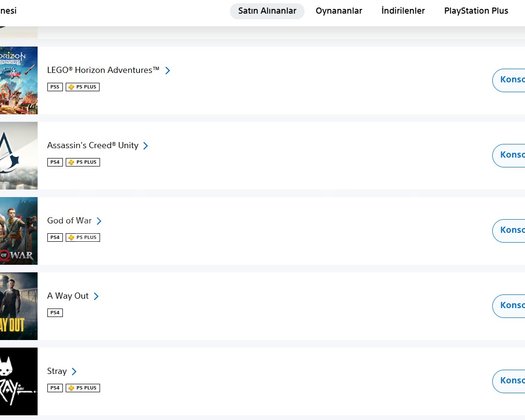Expand God of War chevron arrow
Image resolution: width=525 pixels, height=420 pixels.
point(99,221)
